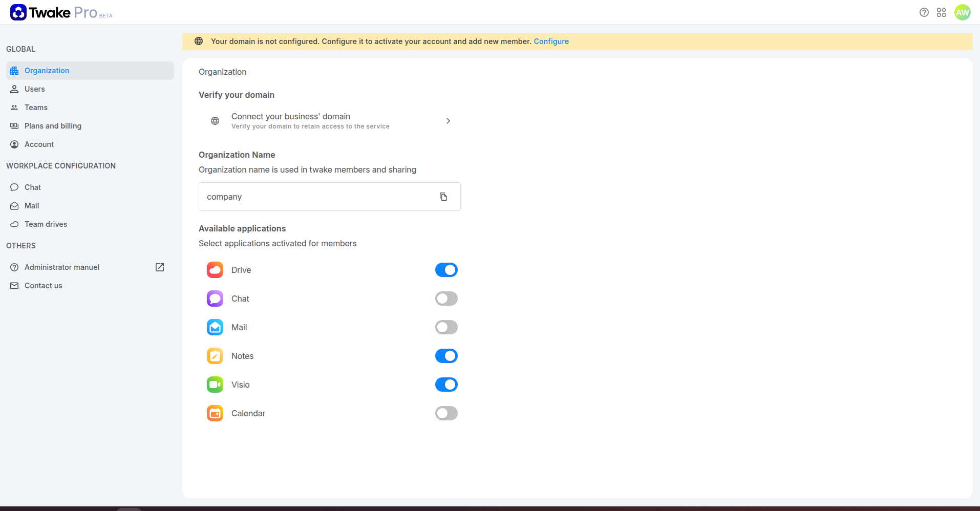Turn on the Calendar application toggle
Image resolution: width=980 pixels, height=511 pixels.
click(x=446, y=413)
